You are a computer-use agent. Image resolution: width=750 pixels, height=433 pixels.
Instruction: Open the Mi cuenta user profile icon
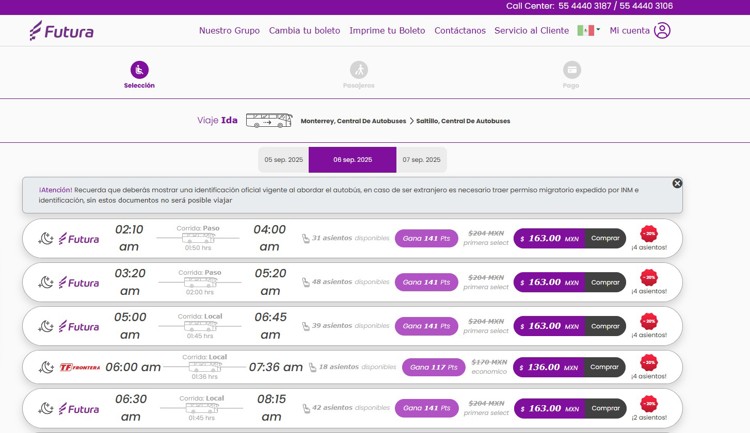pos(662,31)
